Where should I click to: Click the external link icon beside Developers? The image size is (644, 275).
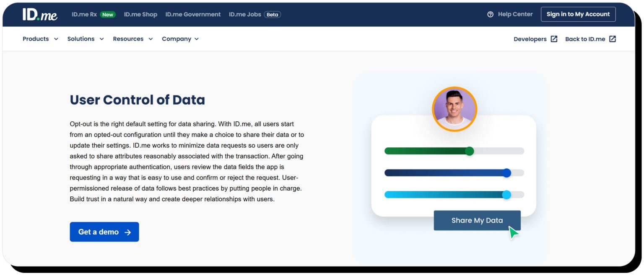(554, 39)
